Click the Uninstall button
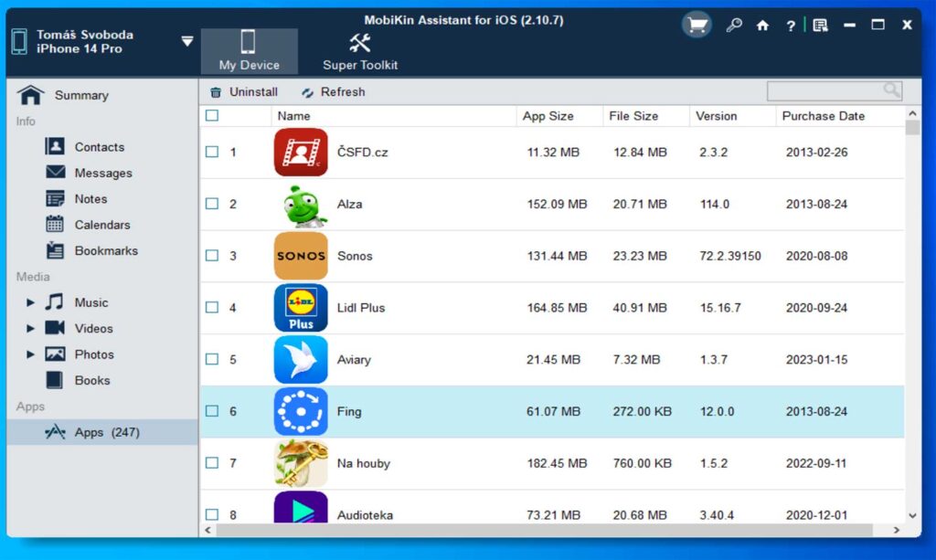Screen dimensions: 936x560 tap(243, 92)
